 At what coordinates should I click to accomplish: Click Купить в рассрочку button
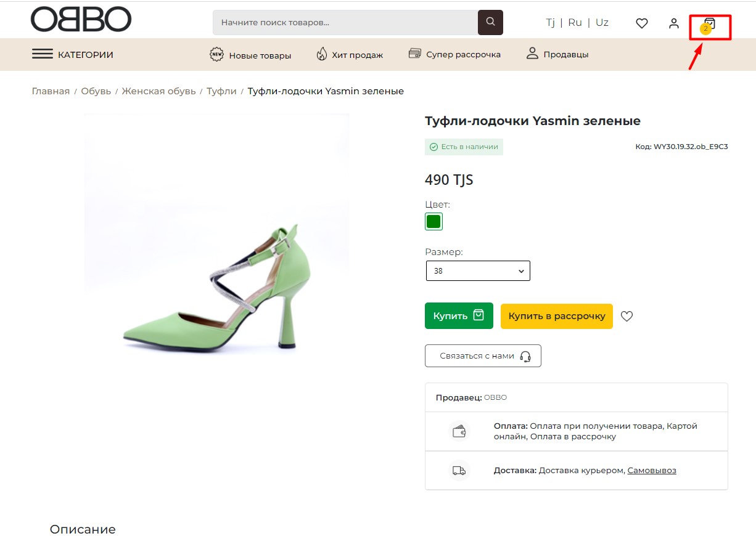(x=556, y=316)
